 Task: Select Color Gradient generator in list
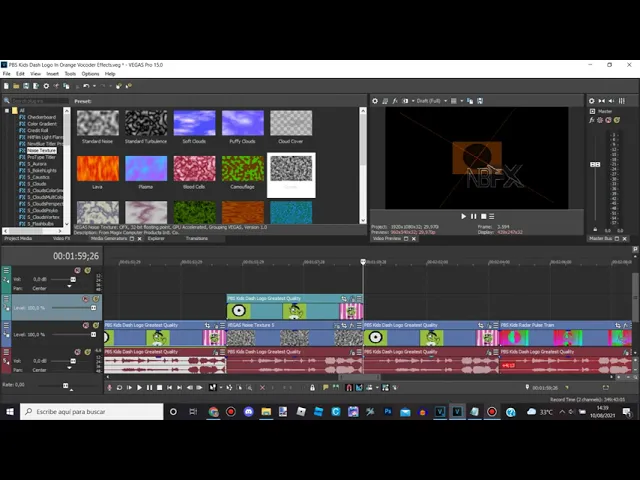pos(42,124)
